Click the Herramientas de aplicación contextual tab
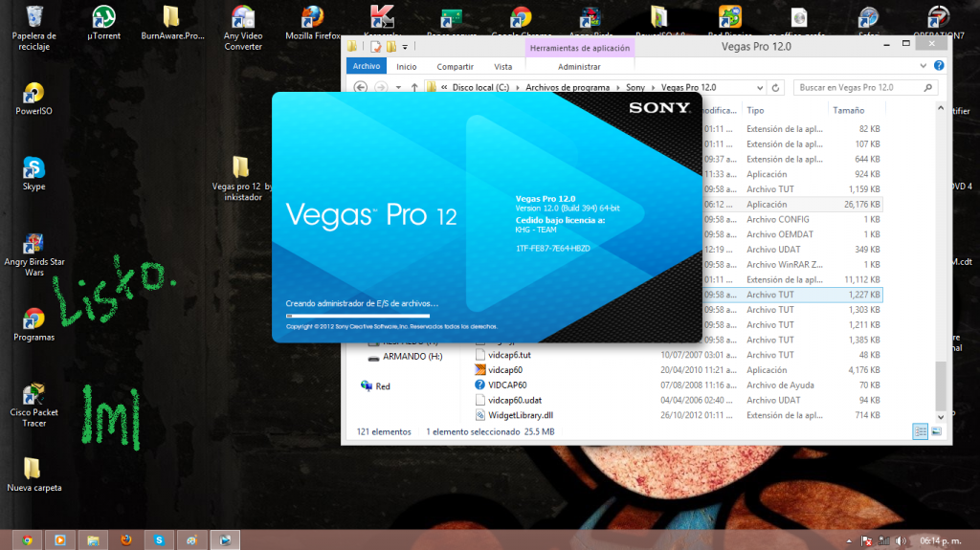The image size is (980, 550). pyautogui.click(x=580, y=48)
